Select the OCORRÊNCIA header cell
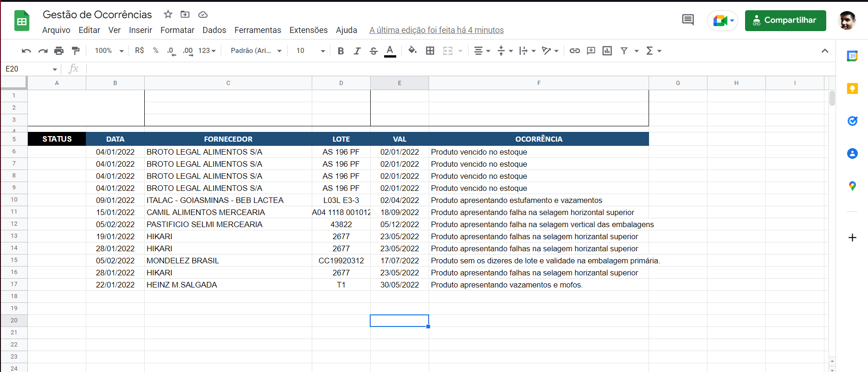Image resolution: width=868 pixels, height=372 pixels. [539, 139]
